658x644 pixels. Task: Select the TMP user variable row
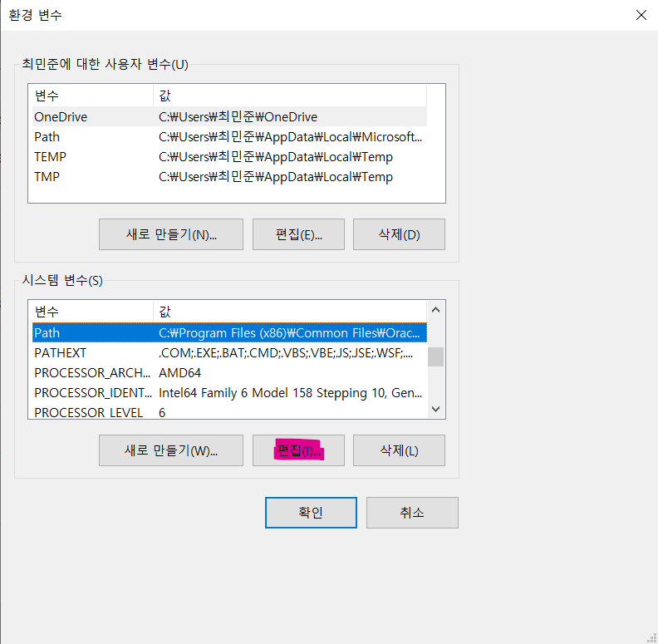[x=229, y=177]
